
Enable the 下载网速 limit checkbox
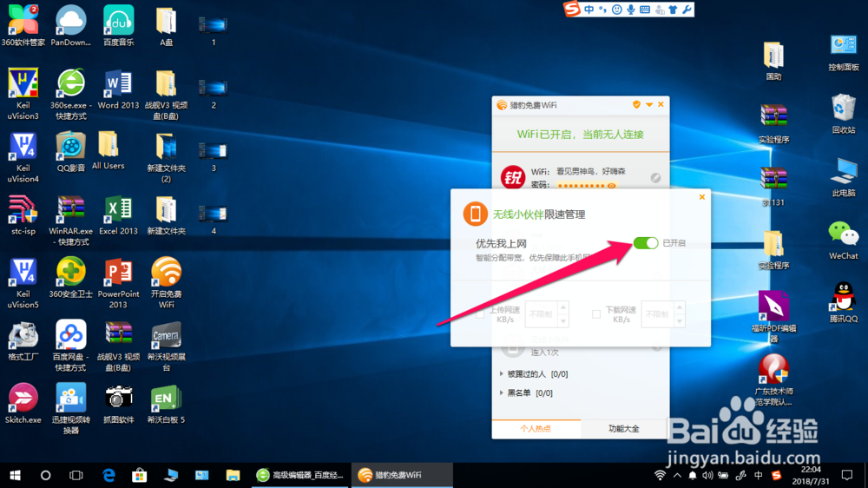(x=596, y=314)
